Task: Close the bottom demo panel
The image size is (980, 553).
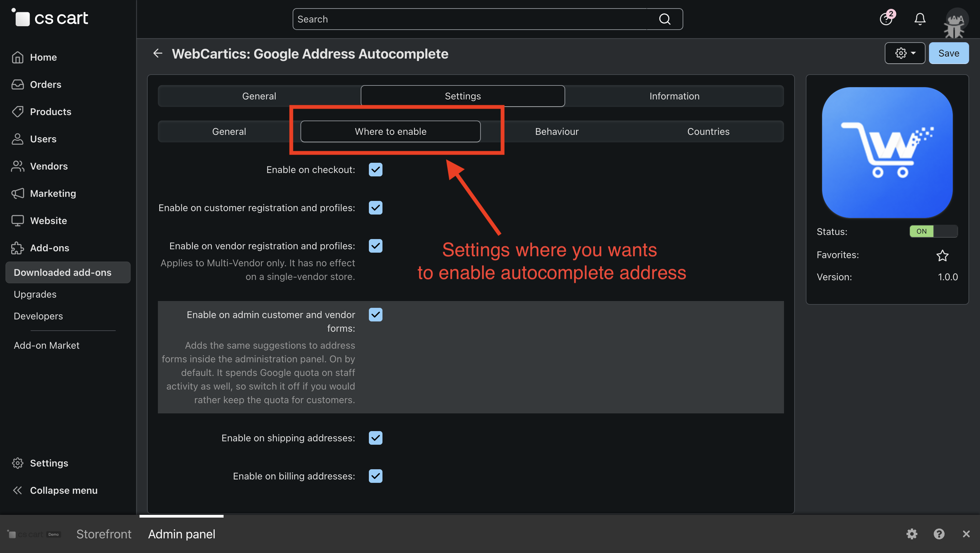Action: [x=966, y=534]
